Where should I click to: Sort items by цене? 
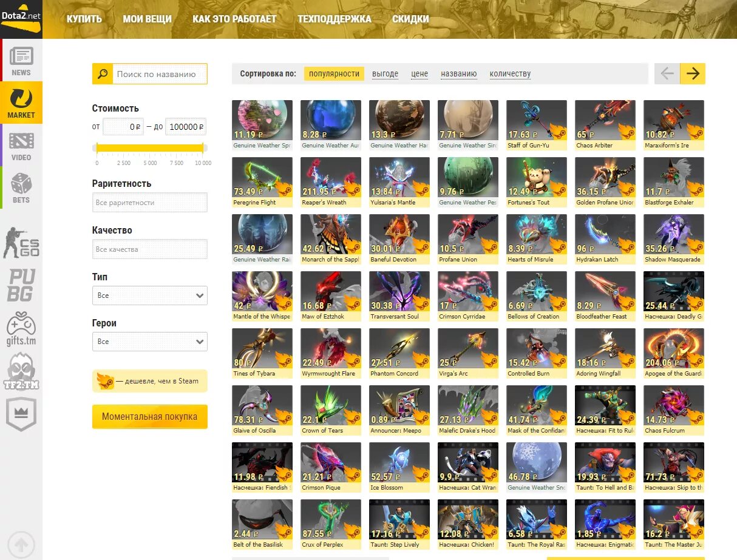point(419,74)
